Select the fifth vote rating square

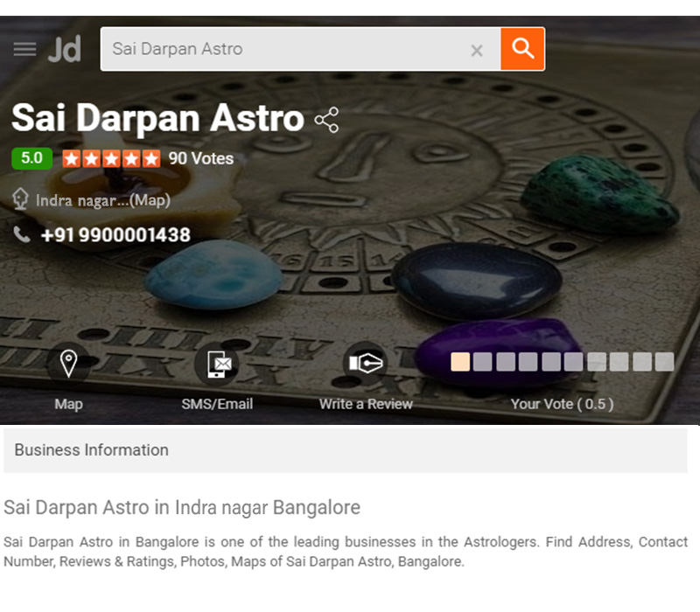point(551,362)
